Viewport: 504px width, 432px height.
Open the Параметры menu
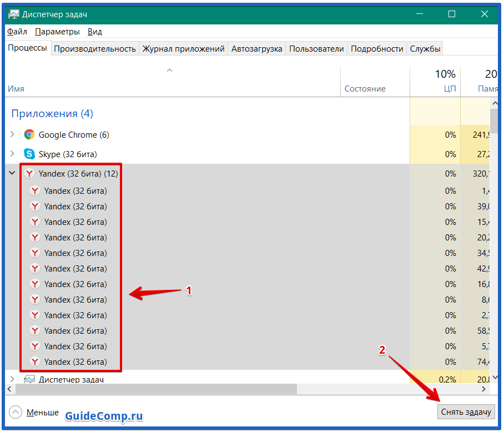pos(57,32)
